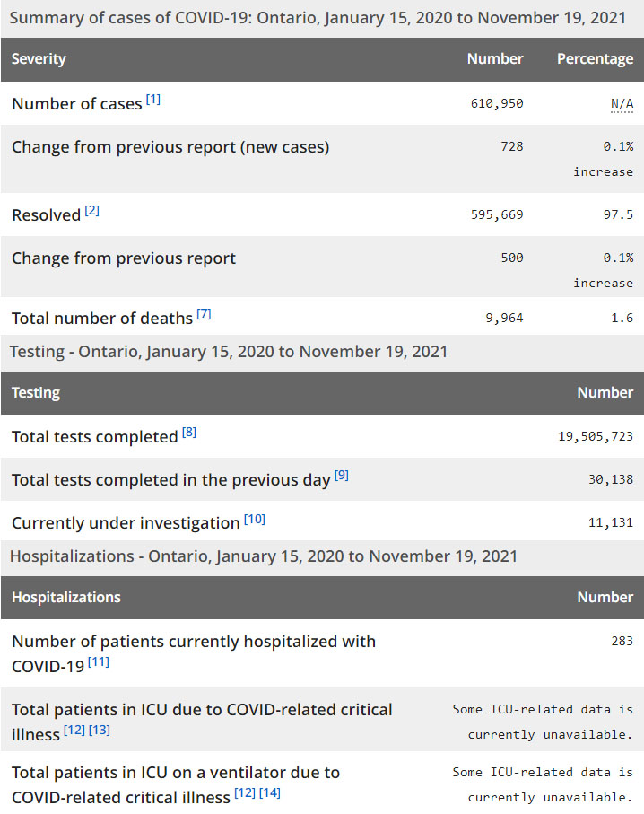Open footnote 1 beside Number of cases
This screenshot has width=644, height=814.
(153, 100)
